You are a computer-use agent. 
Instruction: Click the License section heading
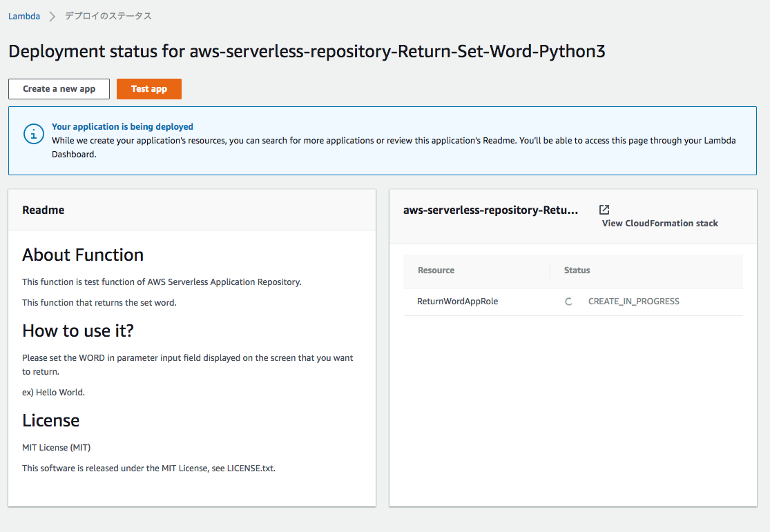pos(50,420)
